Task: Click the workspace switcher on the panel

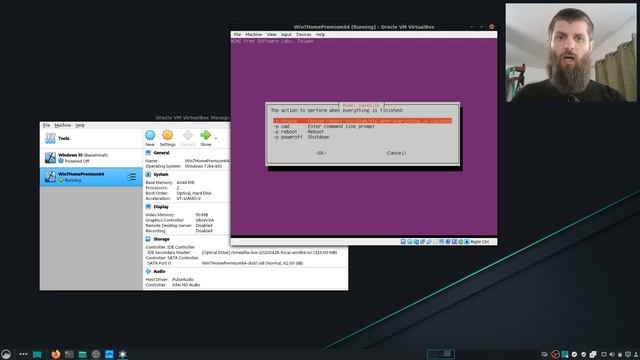Action: point(441,353)
